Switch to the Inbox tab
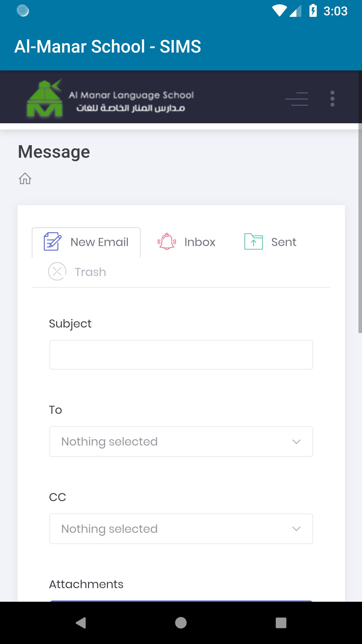 (x=186, y=242)
